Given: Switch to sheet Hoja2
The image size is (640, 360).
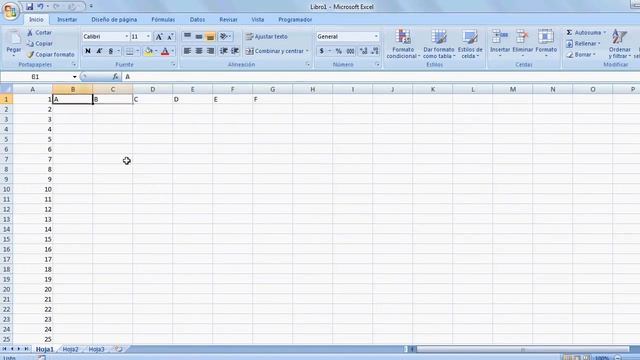Looking at the screenshot, I should (x=71, y=349).
